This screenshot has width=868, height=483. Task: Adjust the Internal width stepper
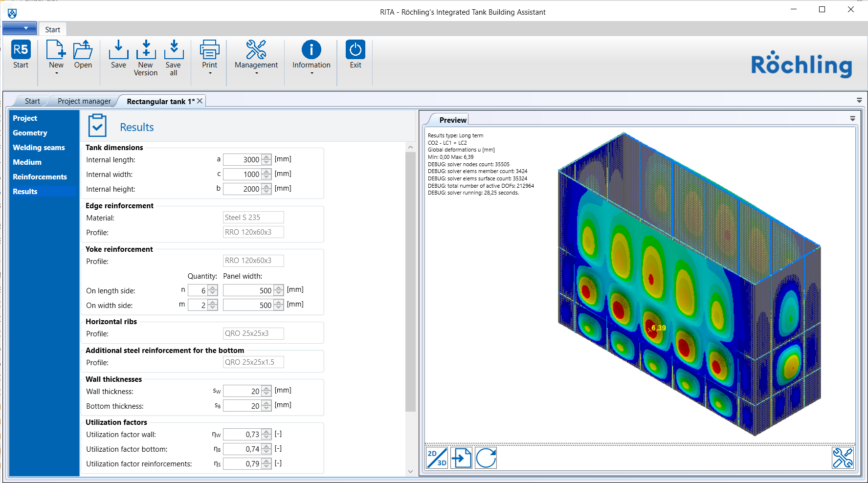[267, 174]
